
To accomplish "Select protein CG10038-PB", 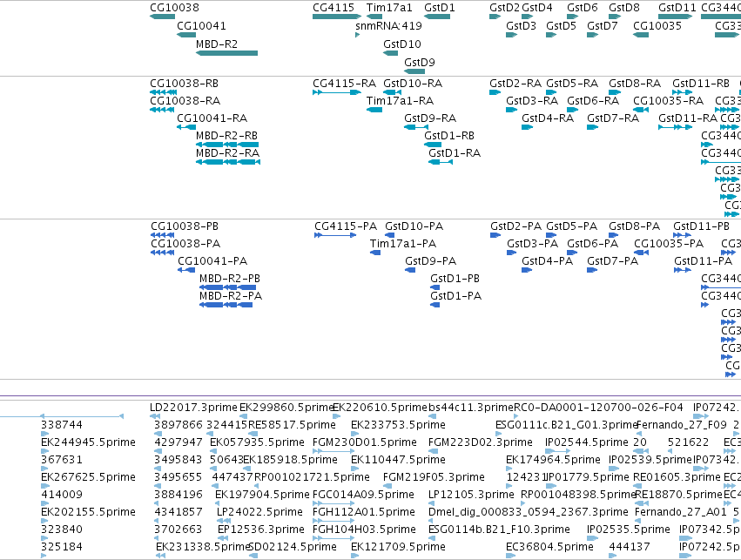I will (162, 235).
